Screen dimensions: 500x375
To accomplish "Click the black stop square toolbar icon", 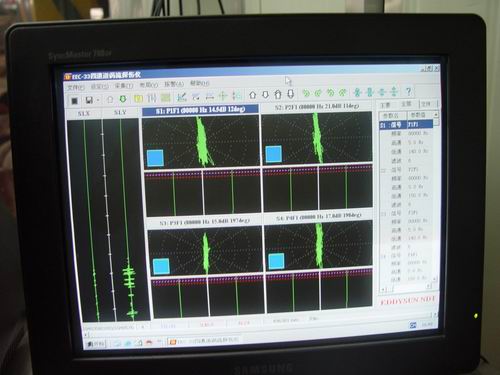I will (75, 100).
